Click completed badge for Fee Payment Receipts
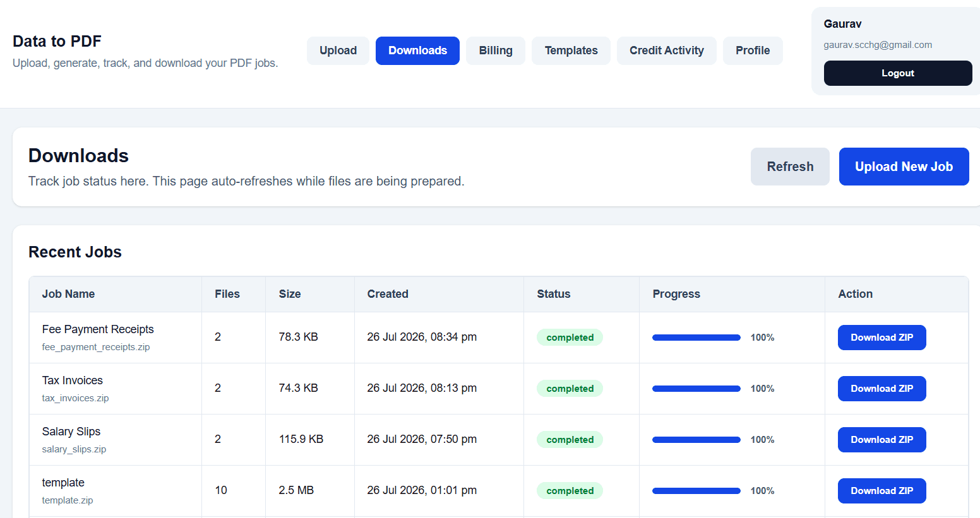The image size is (980, 518). 570,338
